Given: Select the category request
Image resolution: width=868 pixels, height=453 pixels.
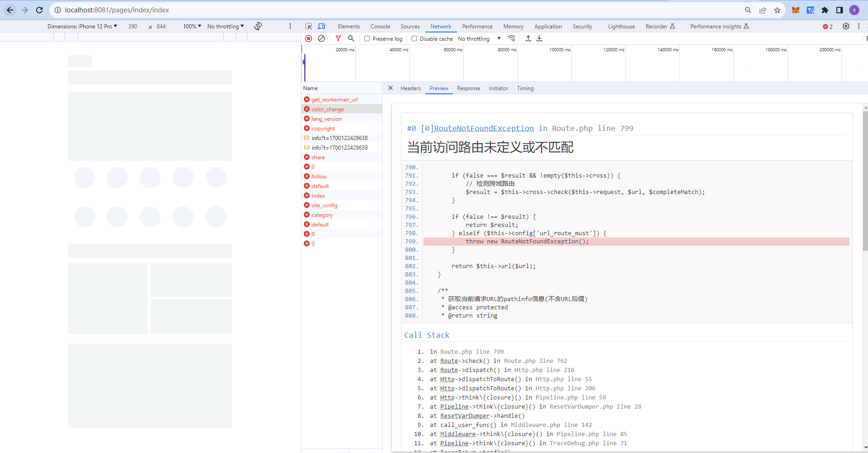Looking at the screenshot, I should 342,215.
